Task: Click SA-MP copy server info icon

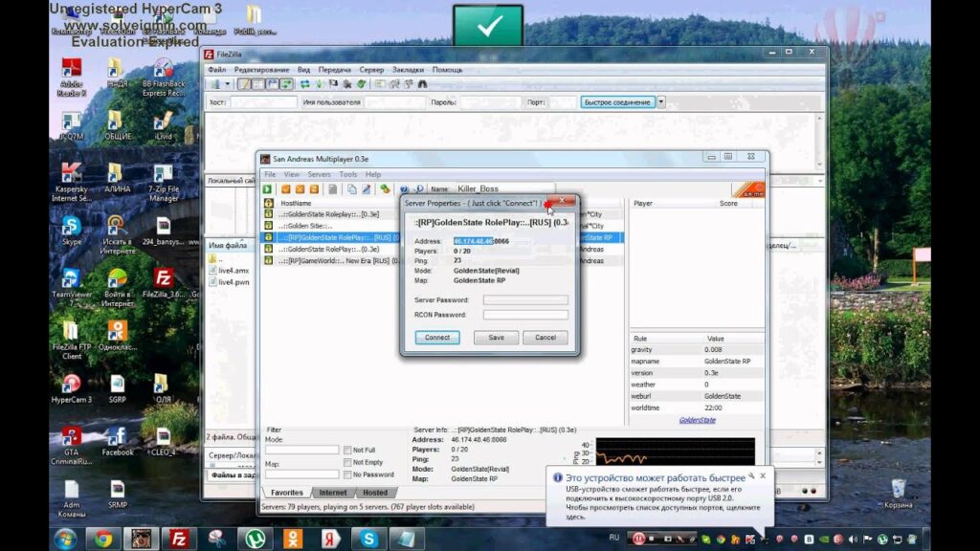Action: [x=352, y=188]
